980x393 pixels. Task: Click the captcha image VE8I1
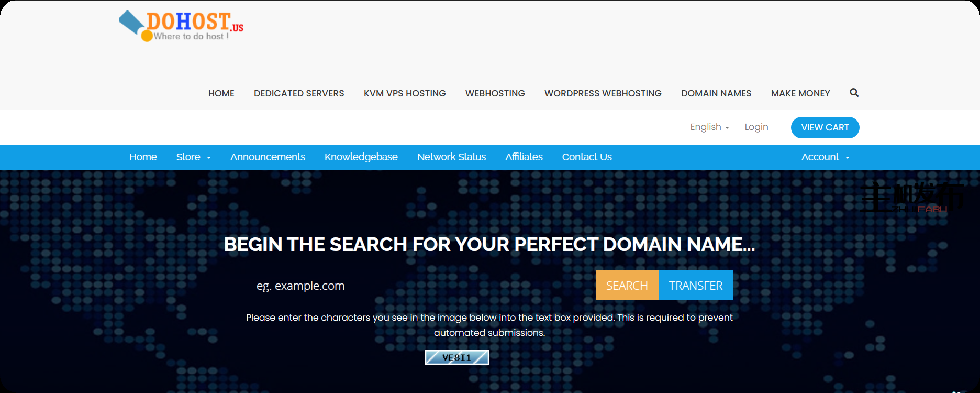click(456, 358)
